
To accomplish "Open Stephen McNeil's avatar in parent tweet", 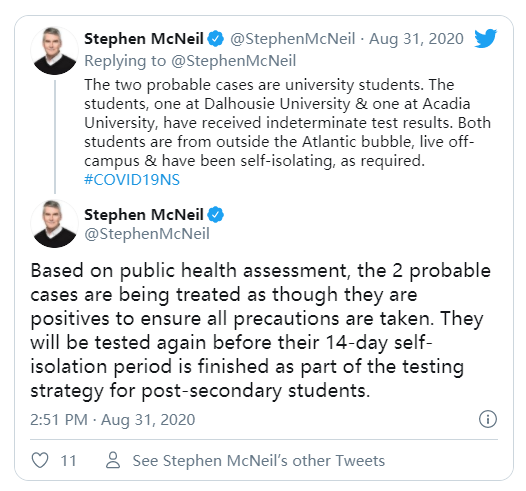I will 54,51.
